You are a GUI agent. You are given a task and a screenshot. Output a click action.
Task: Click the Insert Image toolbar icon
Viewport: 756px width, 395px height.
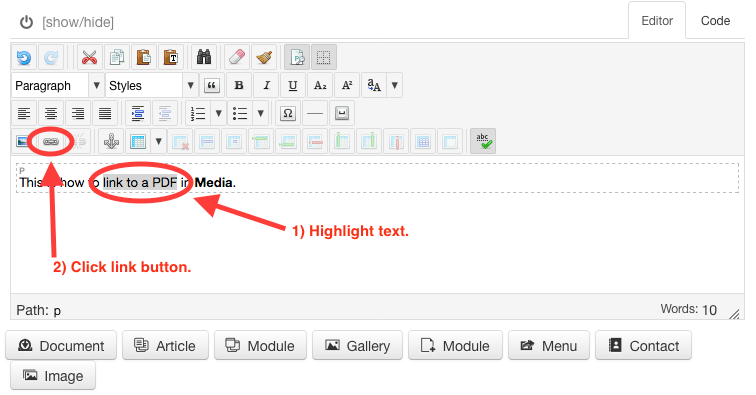tap(22, 142)
